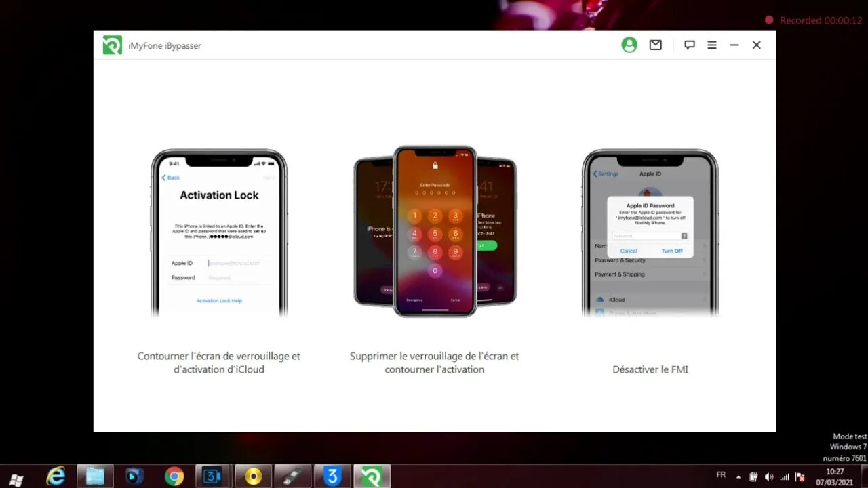The height and width of the screenshot is (488, 868).
Task: Select the passcode lock screen phone illustration
Action: click(x=435, y=230)
